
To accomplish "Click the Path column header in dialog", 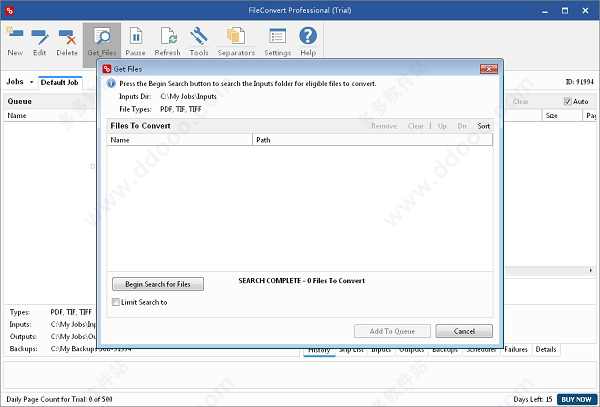I will click(x=372, y=140).
